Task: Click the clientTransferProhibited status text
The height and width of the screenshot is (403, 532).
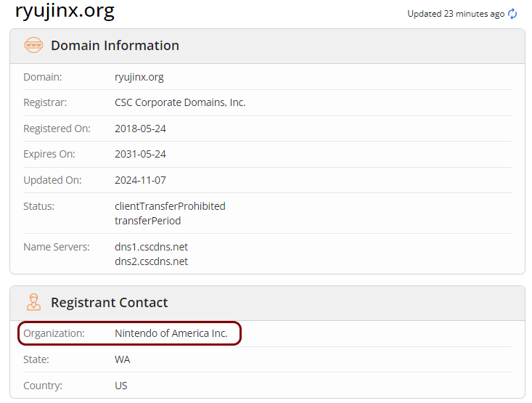Action: (170, 206)
